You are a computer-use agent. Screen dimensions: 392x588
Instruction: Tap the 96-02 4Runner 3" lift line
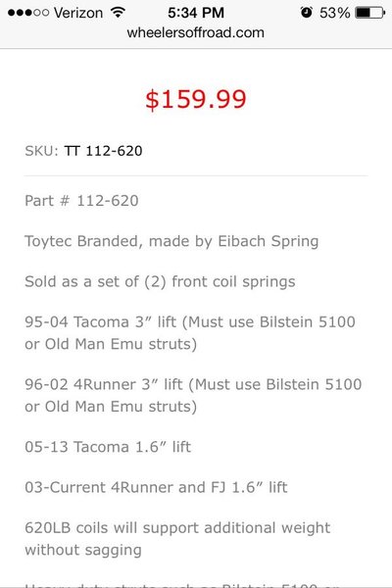coord(193,396)
